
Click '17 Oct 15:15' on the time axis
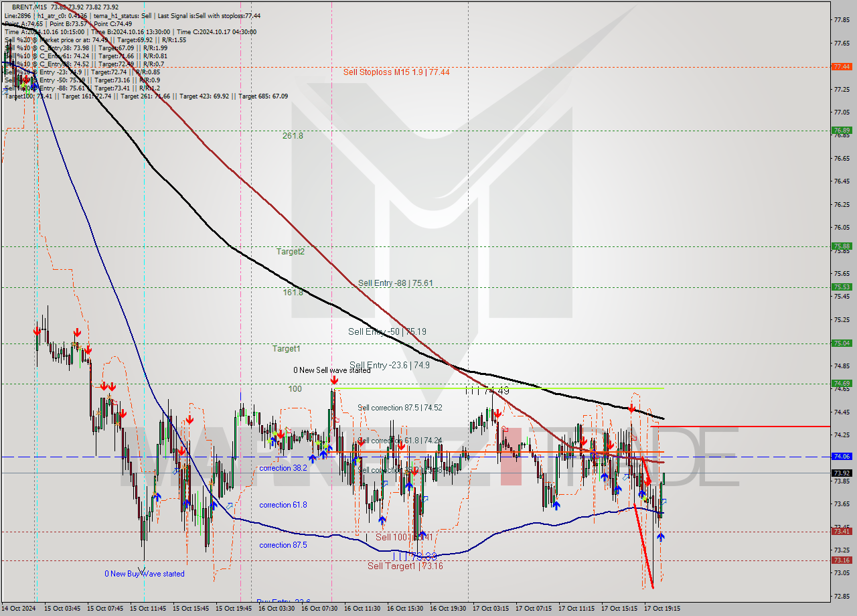(x=619, y=609)
